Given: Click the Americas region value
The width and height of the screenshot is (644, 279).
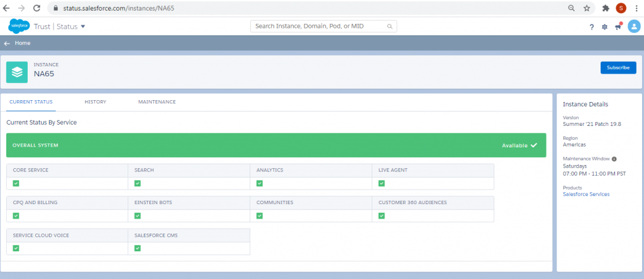Looking at the screenshot, I should [x=574, y=145].
